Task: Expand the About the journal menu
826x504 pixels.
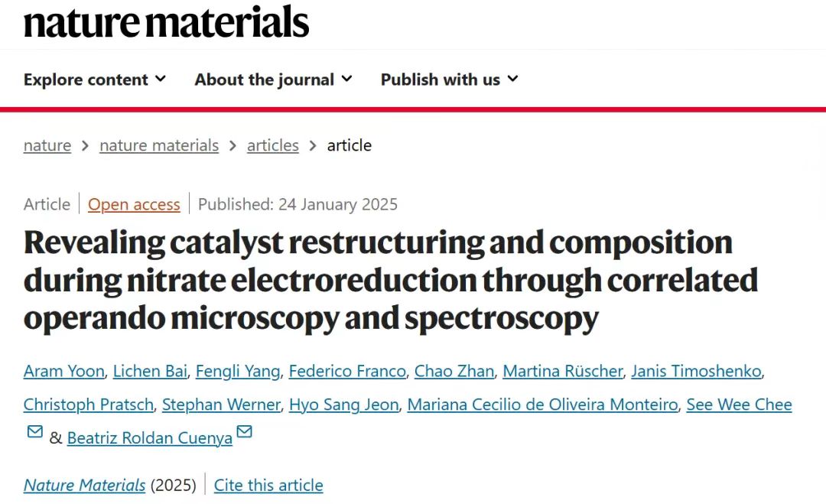Action: 273,80
